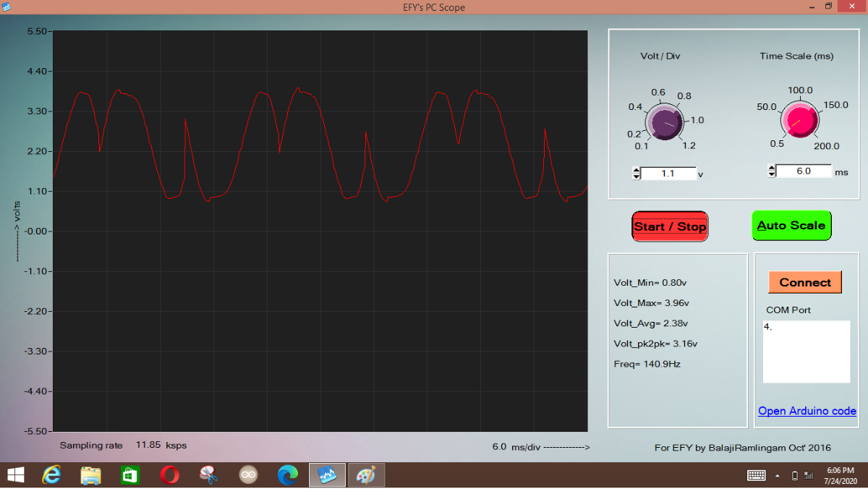Decrease the Volt/Div value with down arrow
The width and height of the screenshot is (868, 489).
pyautogui.click(x=637, y=177)
